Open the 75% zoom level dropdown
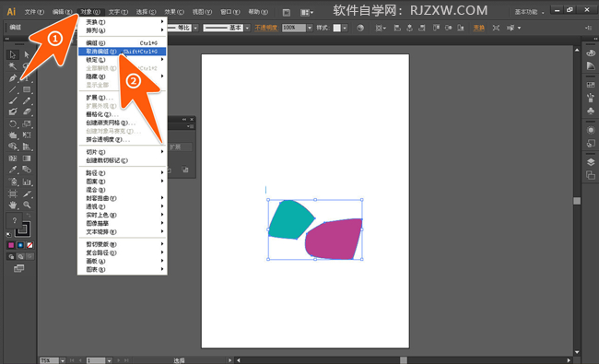 [x=63, y=360]
